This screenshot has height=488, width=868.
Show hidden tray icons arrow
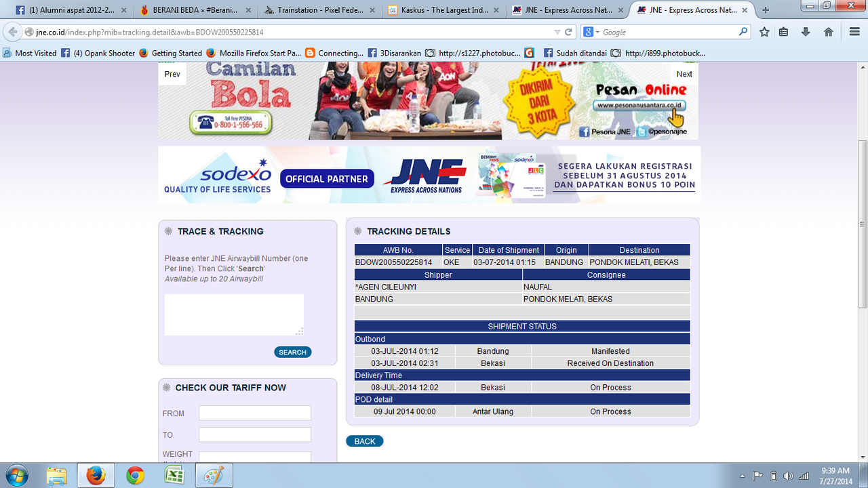pyautogui.click(x=743, y=476)
